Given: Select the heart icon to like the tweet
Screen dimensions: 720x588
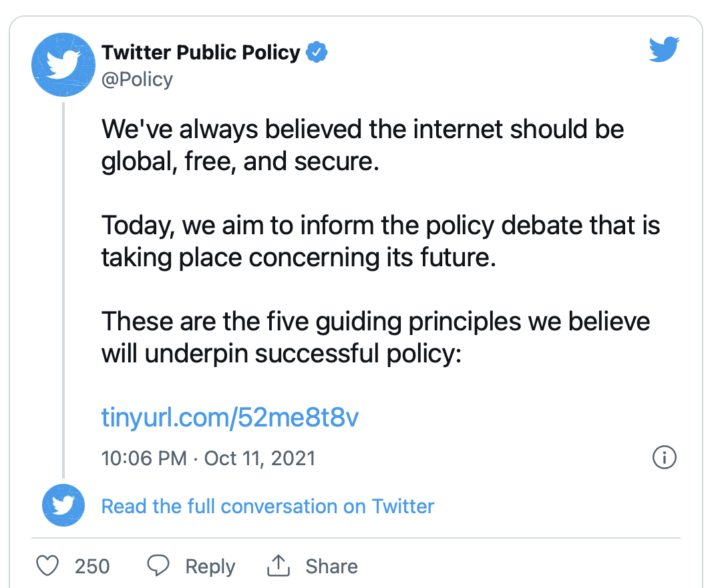Looking at the screenshot, I should [x=47, y=565].
